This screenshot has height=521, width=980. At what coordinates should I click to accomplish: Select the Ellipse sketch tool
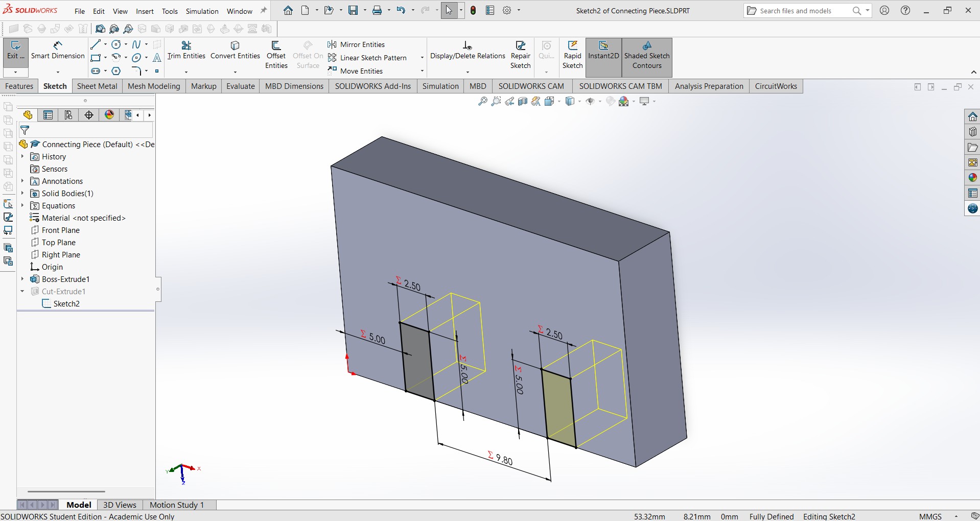pos(136,58)
